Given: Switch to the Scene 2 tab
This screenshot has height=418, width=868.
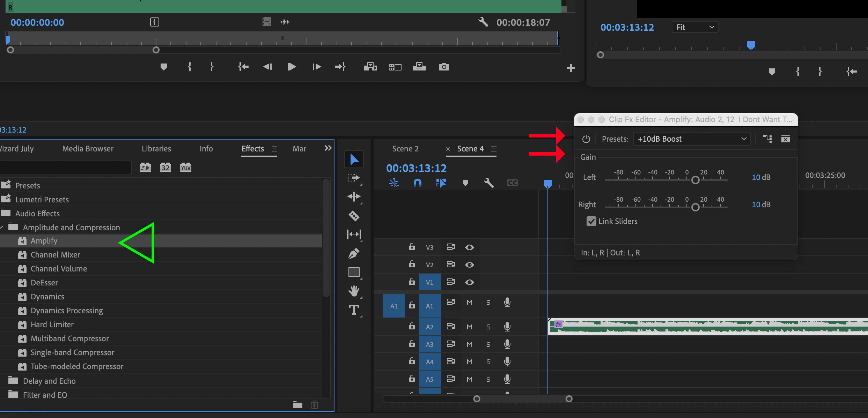Looking at the screenshot, I should click(405, 149).
